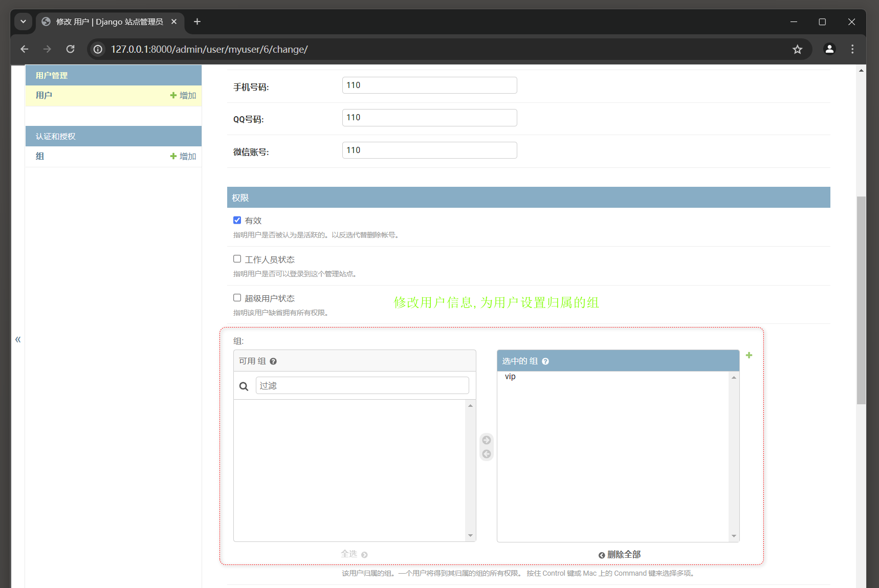Click the 超级用户状态 label text
This screenshot has width=879, height=588.
coord(270,298)
